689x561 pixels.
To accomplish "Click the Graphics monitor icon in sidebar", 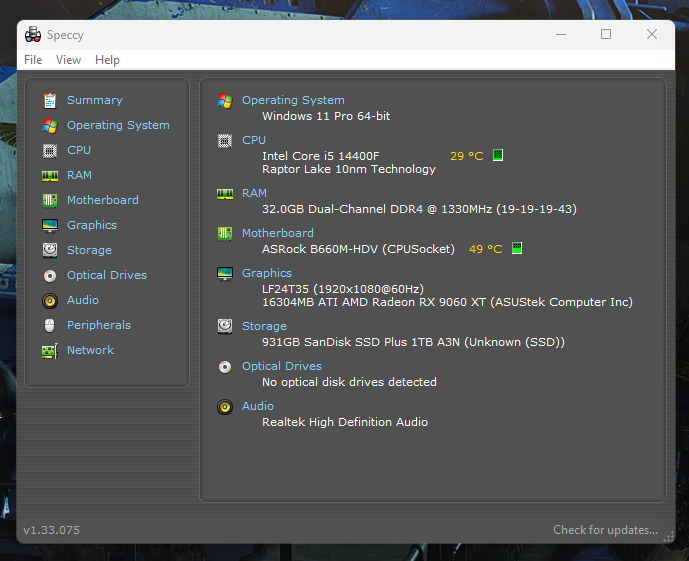I will click(50, 226).
